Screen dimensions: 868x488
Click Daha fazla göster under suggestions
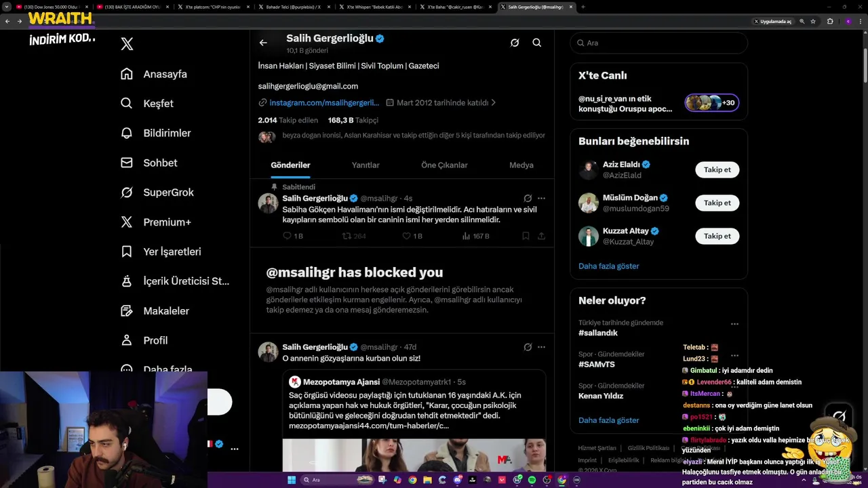[608, 266]
